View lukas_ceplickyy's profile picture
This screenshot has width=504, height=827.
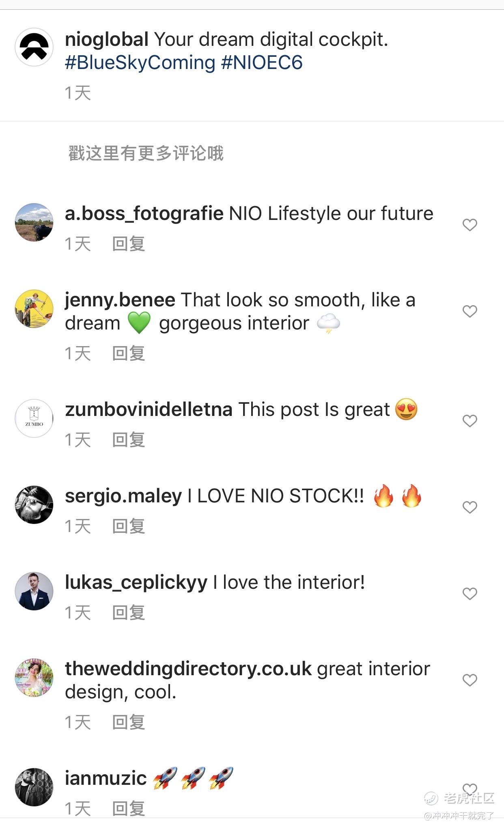pos(34,591)
